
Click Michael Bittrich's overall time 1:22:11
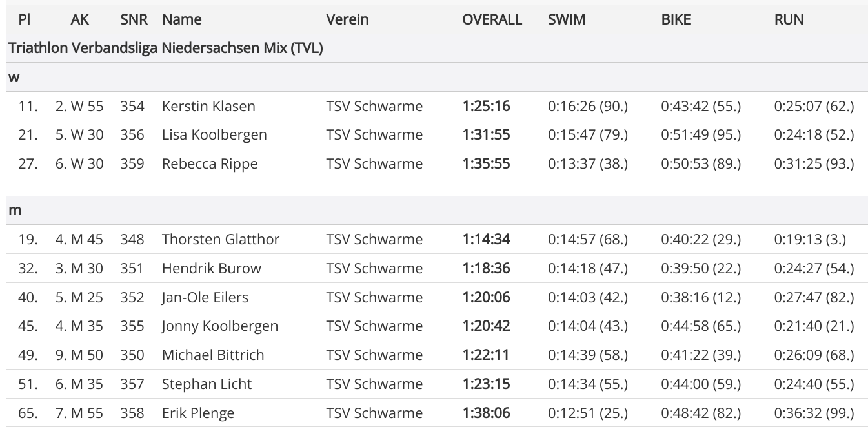point(486,355)
